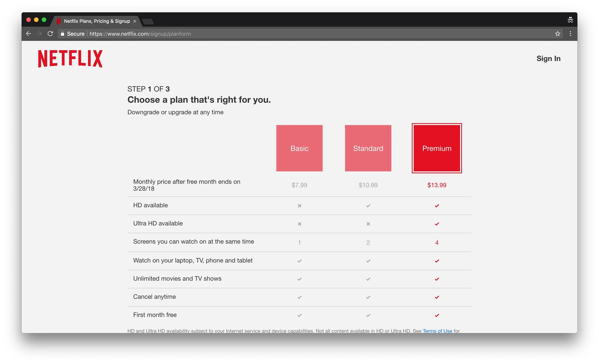Select the Basic plan tile
Screen dimensions: 599x364
[x=299, y=148]
